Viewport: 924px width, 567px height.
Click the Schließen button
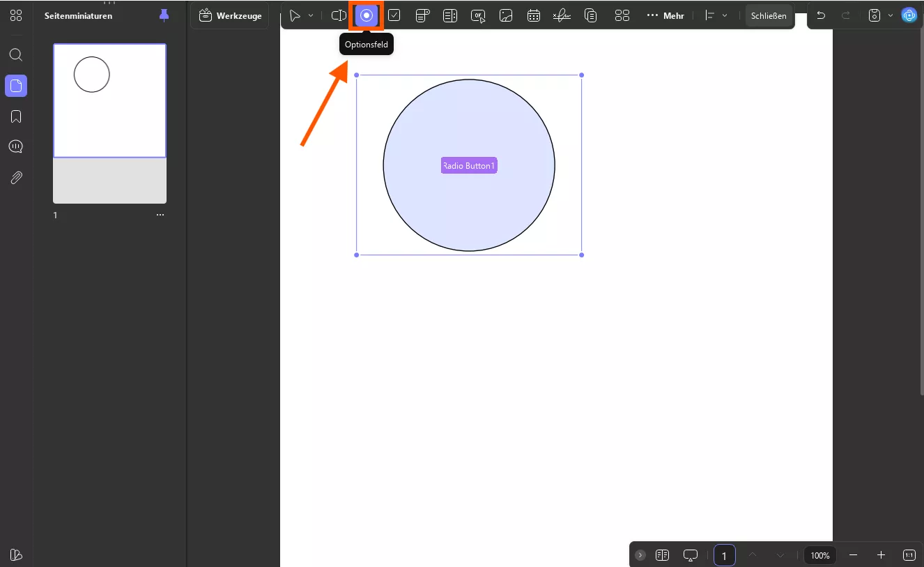pos(769,15)
